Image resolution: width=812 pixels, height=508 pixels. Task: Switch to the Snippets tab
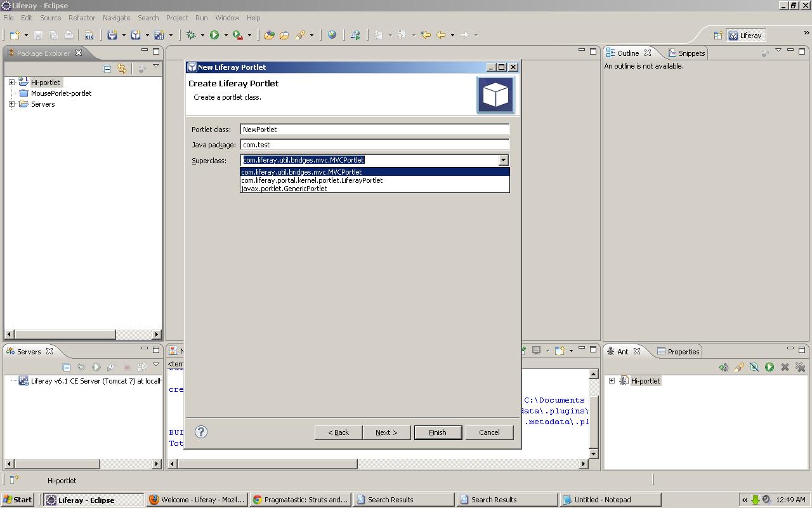pos(686,53)
